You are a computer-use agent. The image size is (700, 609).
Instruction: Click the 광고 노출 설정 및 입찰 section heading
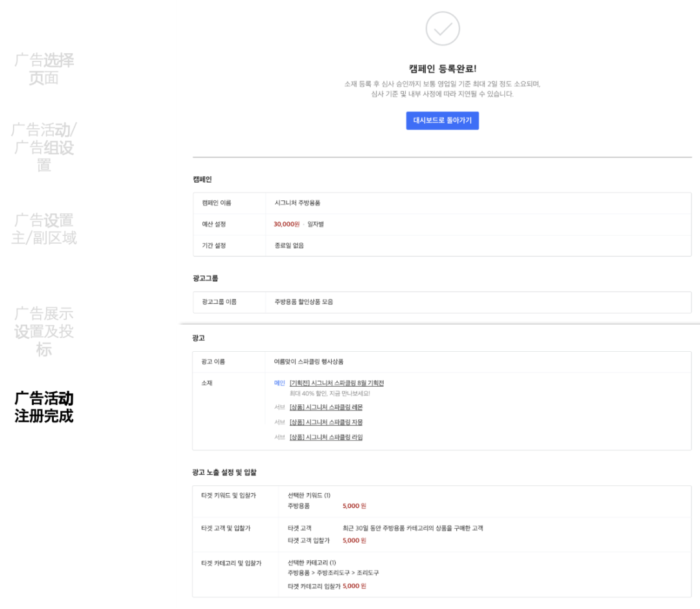tap(224, 472)
